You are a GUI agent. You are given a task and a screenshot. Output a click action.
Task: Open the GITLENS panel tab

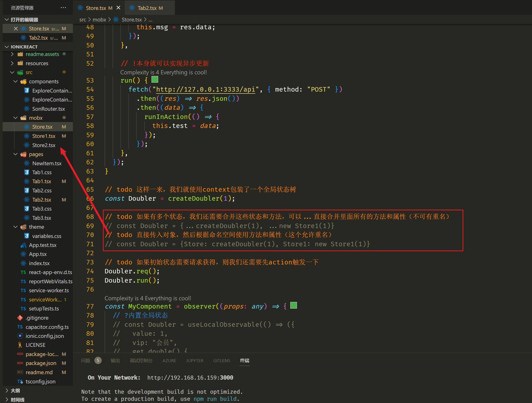221,361
